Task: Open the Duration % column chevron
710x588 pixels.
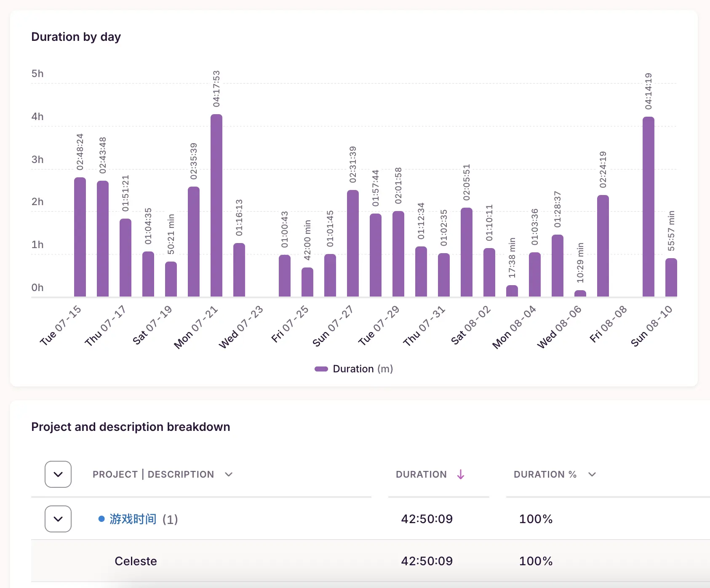Action: [x=592, y=475]
